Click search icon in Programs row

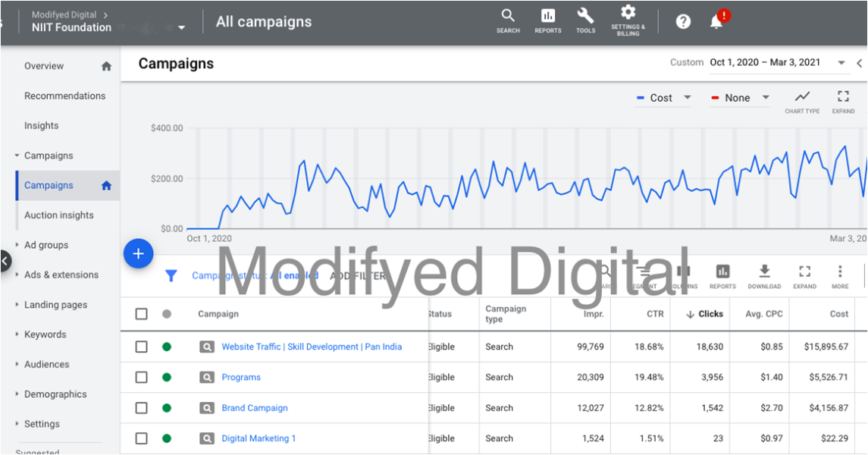[206, 378]
